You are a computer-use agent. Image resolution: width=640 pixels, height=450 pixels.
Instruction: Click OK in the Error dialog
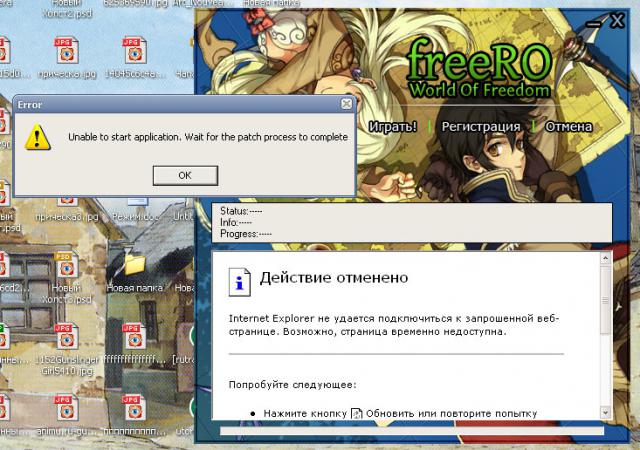185,176
